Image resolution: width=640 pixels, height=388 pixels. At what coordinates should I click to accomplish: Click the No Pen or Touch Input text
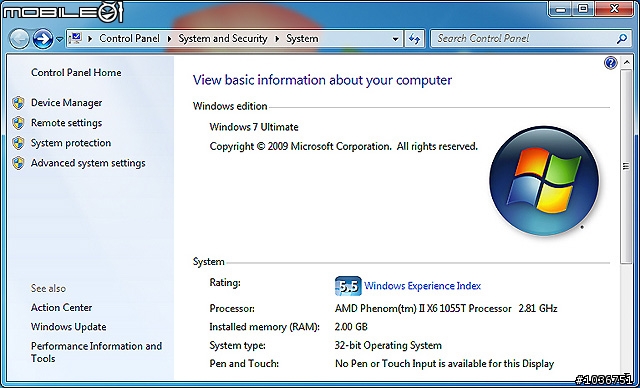pos(444,363)
